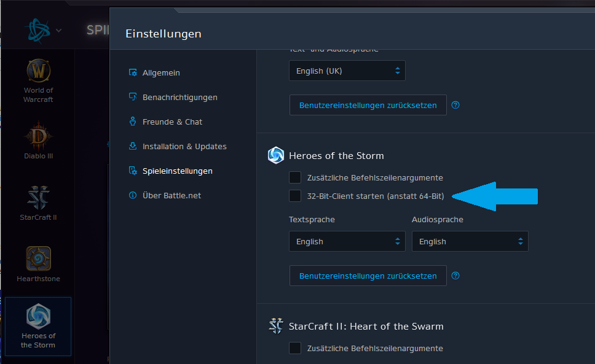Open the Audiosprache English dropdown

pyautogui.click(x=470, y=241)
